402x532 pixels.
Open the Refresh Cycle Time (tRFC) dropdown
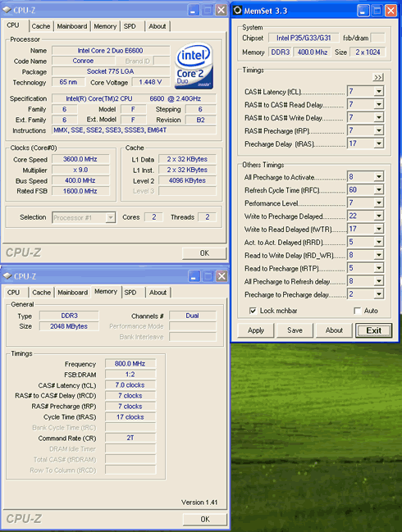pos(378,190)
